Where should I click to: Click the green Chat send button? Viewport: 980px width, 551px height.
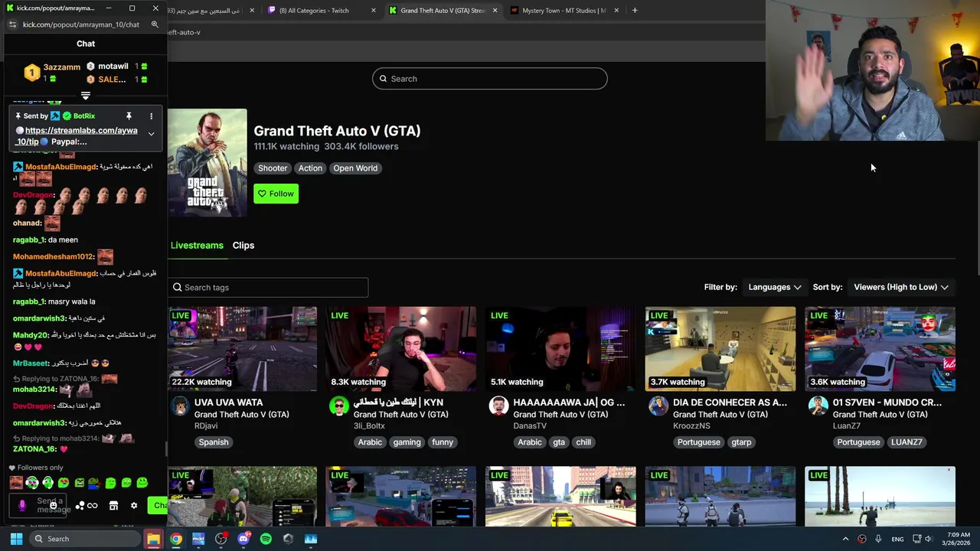[x=158, y=505]
